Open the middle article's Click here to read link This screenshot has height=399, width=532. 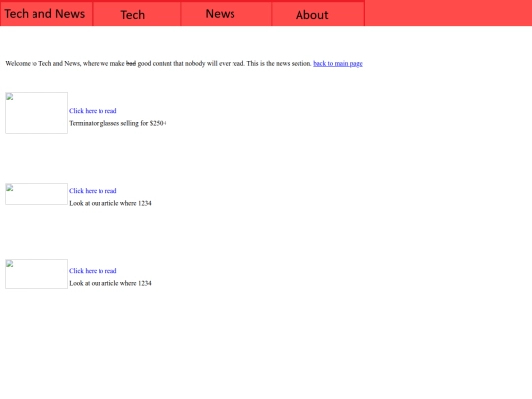[93, 191]
